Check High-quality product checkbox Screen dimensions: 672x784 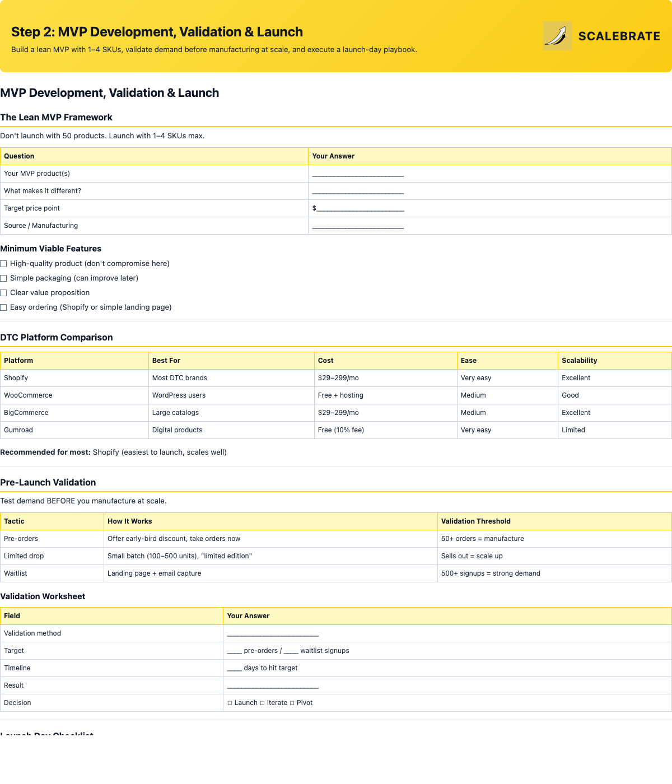pyautogui.click(x=3, y=264)
